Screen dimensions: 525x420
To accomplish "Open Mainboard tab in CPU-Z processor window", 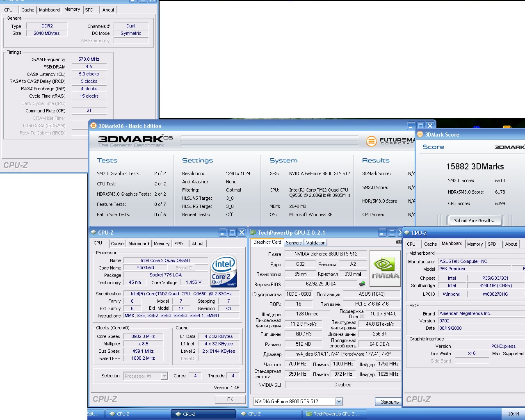I will click(x=139, y=244).
